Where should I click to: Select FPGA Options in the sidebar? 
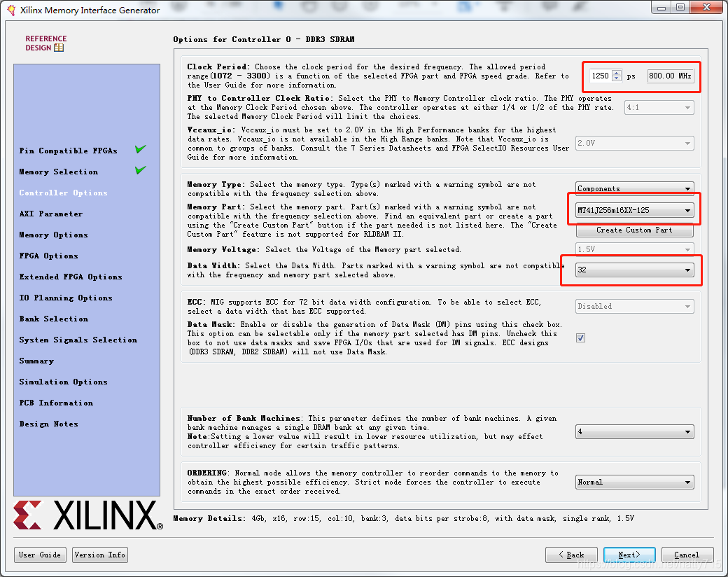pos(49,256)
